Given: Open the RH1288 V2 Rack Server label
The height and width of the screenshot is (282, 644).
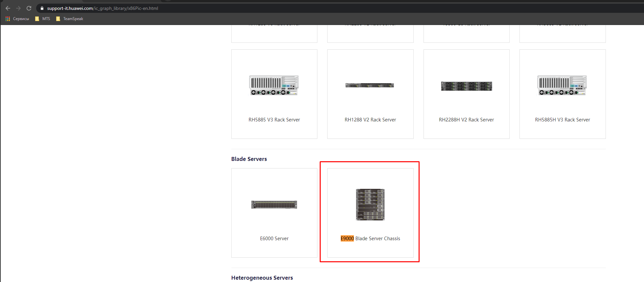Looking at the screenshot, I should [x=370, y=120].
